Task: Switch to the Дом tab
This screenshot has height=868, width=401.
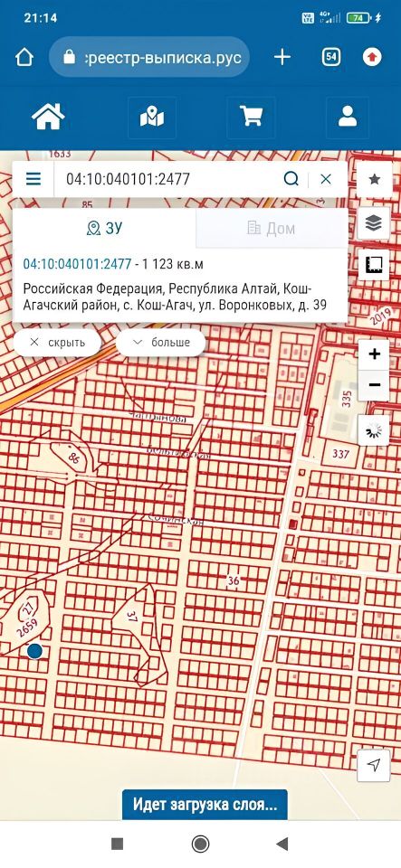Action: coord(272,228)
